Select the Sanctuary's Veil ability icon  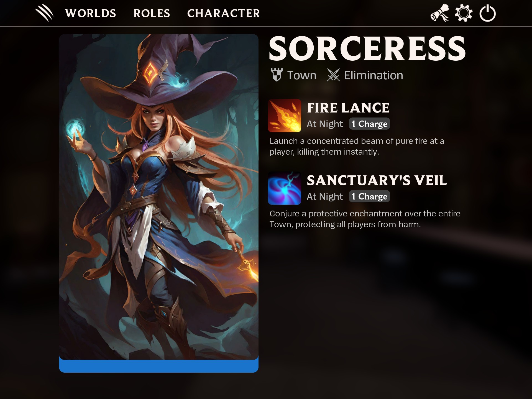pos(285,188)
